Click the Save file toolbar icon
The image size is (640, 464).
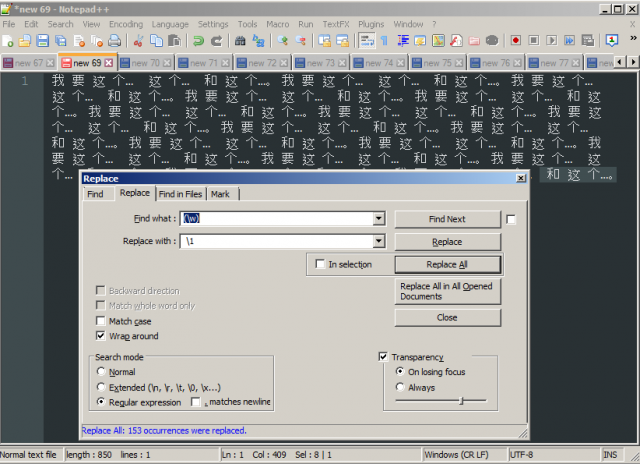(x=42, y=41)
